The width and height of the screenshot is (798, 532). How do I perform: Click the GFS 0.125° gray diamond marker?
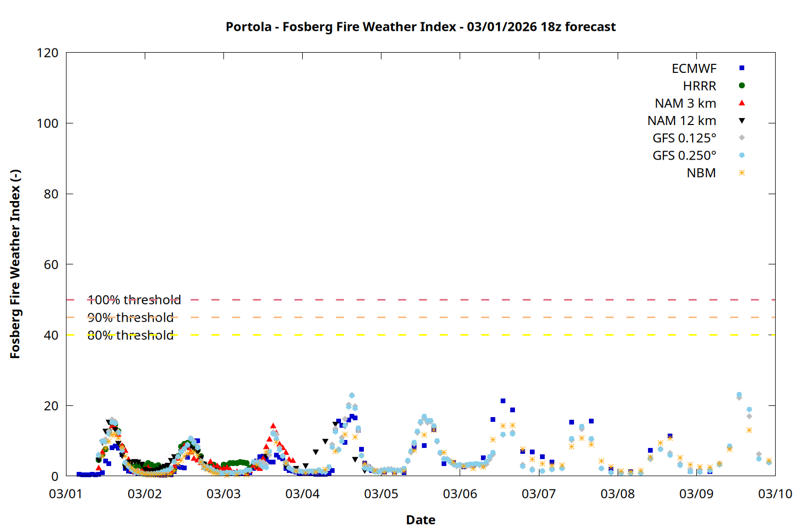tap(742, 138)
